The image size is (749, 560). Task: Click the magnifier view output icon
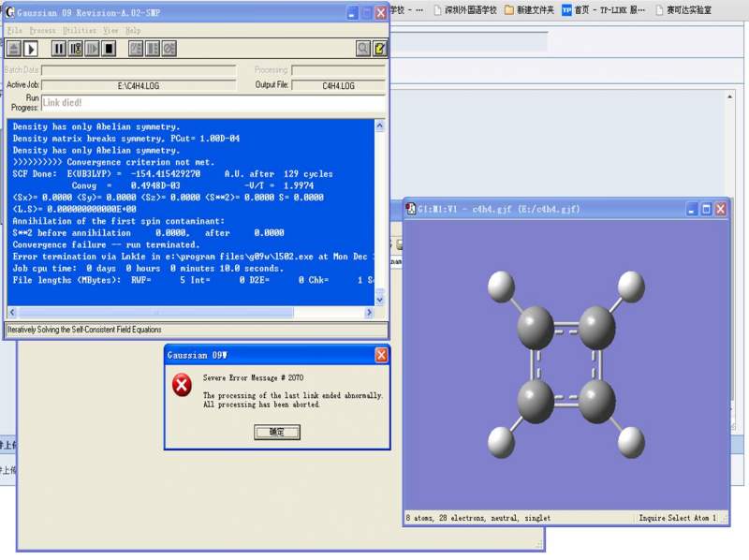tap(362, 49)
